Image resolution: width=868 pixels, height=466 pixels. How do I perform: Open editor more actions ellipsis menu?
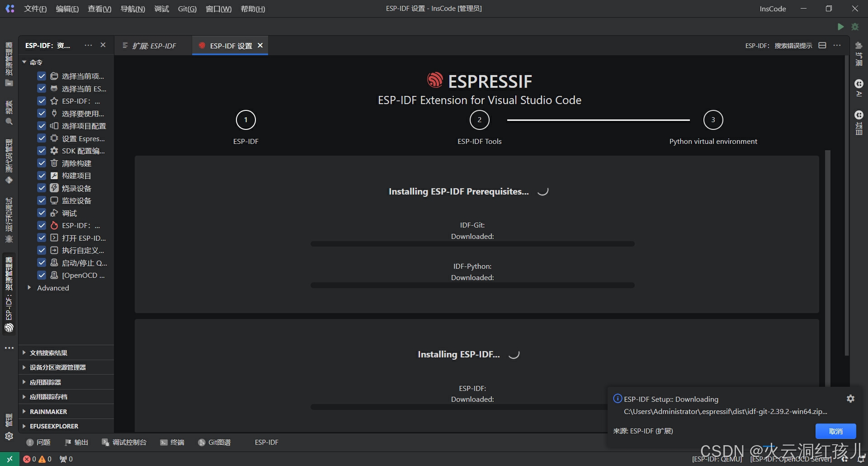[837, 45]
